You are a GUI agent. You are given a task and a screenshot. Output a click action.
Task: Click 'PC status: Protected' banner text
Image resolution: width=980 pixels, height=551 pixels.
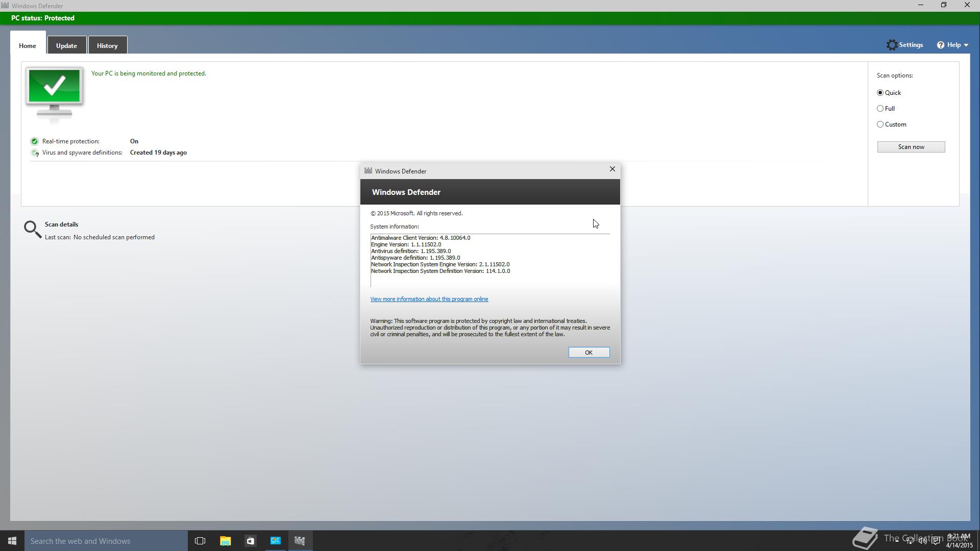[43, 18]
